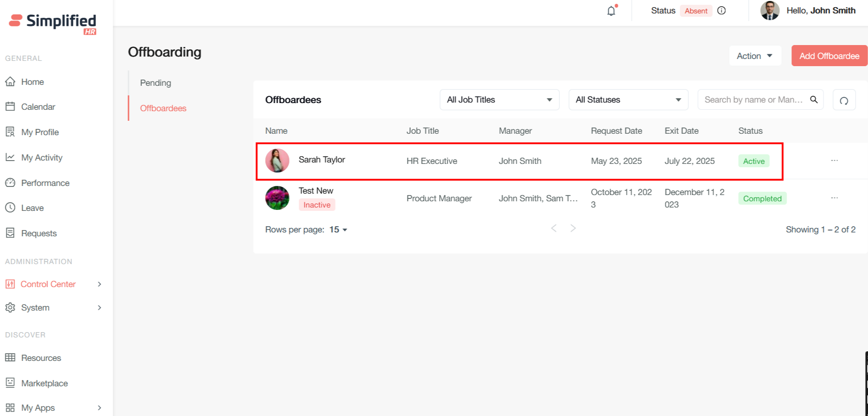Image resolution: width=868 pixels, height=416 pixels.
Task: Click the refresh icon beside search
Action: coord(844,100)
